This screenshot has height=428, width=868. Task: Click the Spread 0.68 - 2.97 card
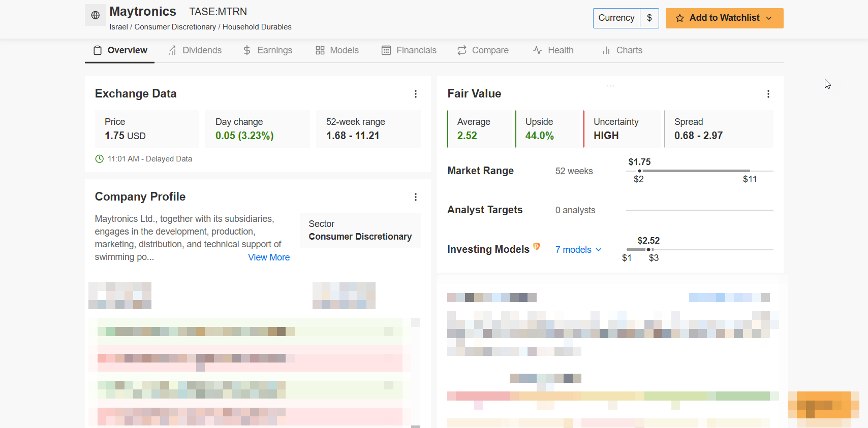coord(719,129)
